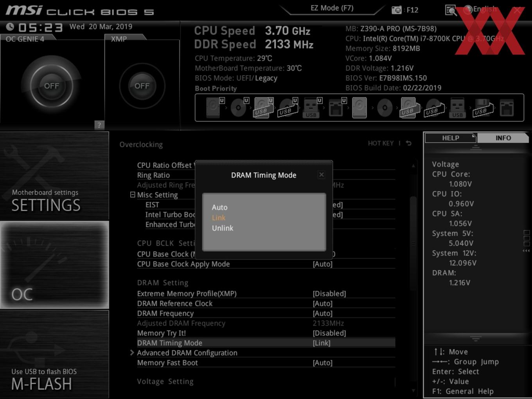
Task: Open Memory Try It! [Disabled] value
Action: (x=329, y=333)
